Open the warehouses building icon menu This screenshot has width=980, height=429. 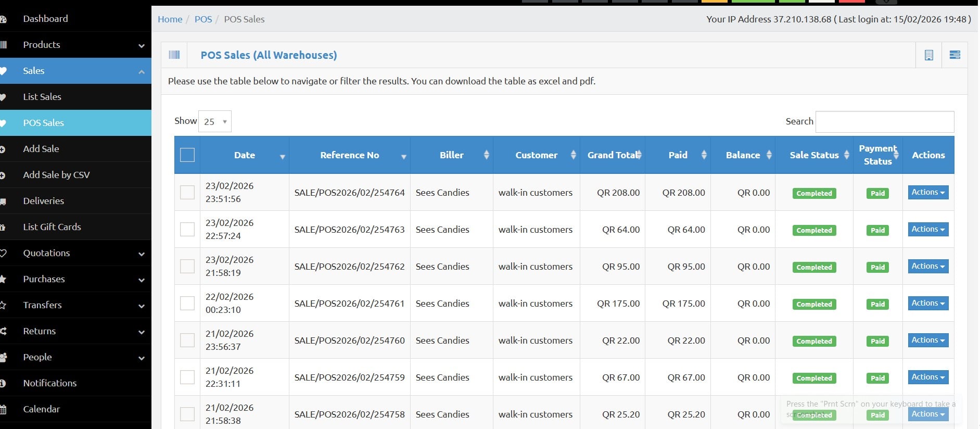click(928, 55)
